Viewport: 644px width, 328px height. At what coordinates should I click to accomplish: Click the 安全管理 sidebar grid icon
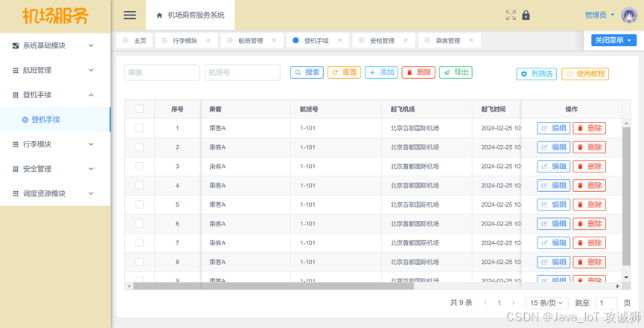[16, 169]
